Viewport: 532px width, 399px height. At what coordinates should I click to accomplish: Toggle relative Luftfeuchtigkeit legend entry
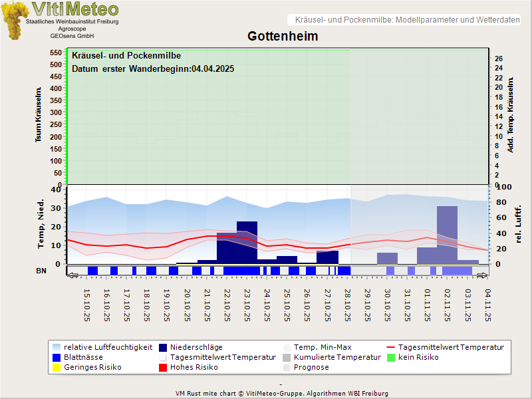107,347
